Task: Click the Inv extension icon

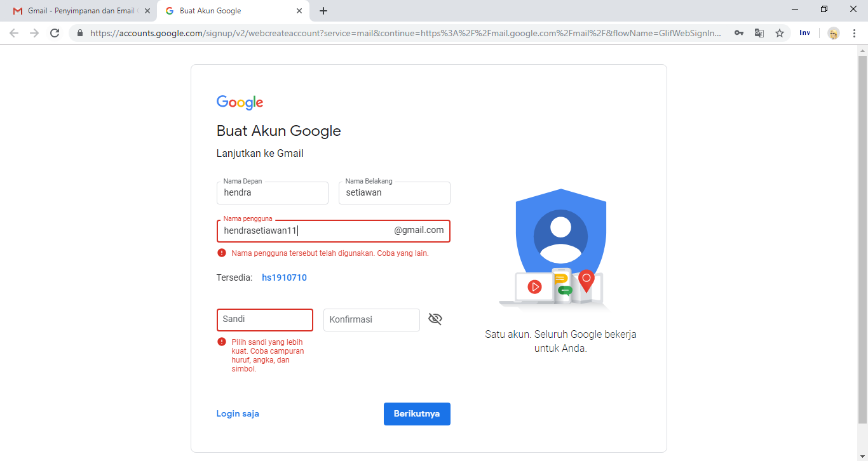Action: (805, 33)
